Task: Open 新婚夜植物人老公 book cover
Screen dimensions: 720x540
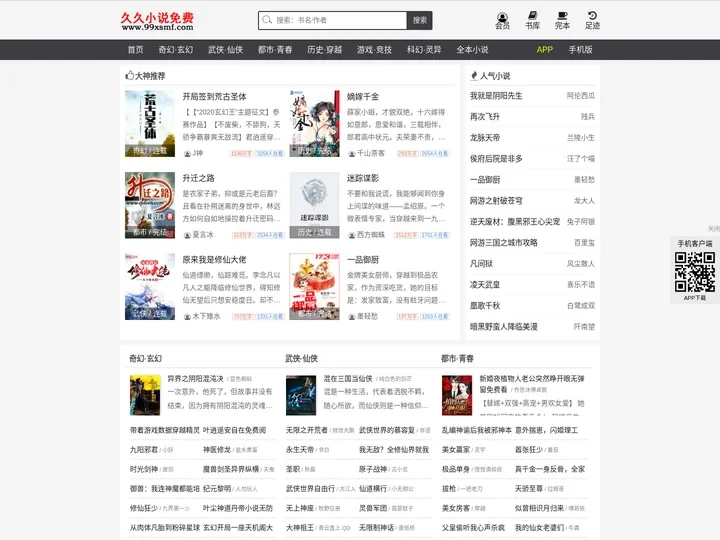Action: [x=457, y=395]
